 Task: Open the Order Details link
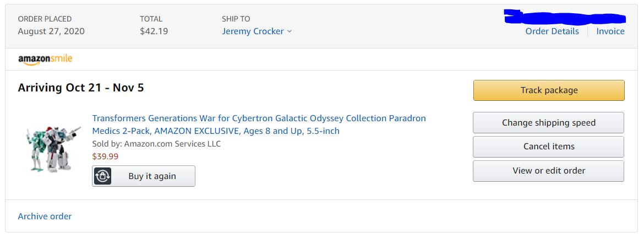[x=552, y=31]
